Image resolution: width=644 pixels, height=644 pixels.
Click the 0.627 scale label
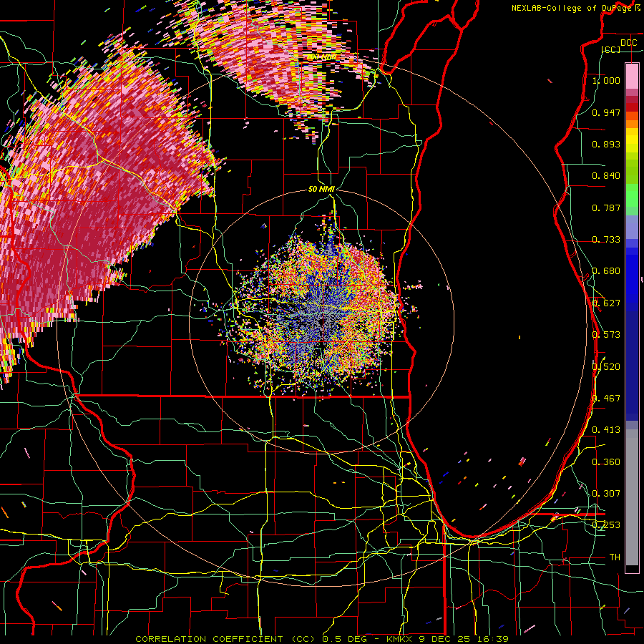(606, 303)
